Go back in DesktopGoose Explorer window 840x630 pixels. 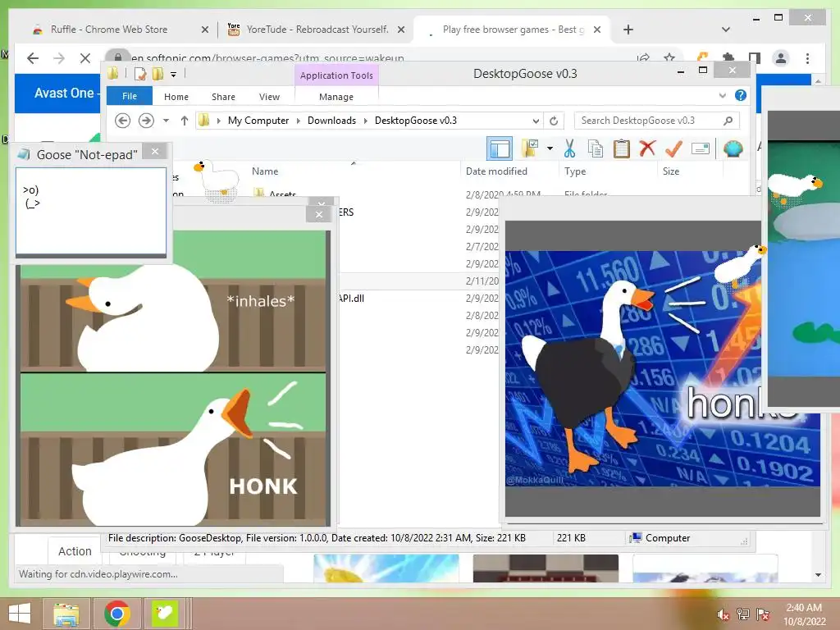click(x=123, y=121)
